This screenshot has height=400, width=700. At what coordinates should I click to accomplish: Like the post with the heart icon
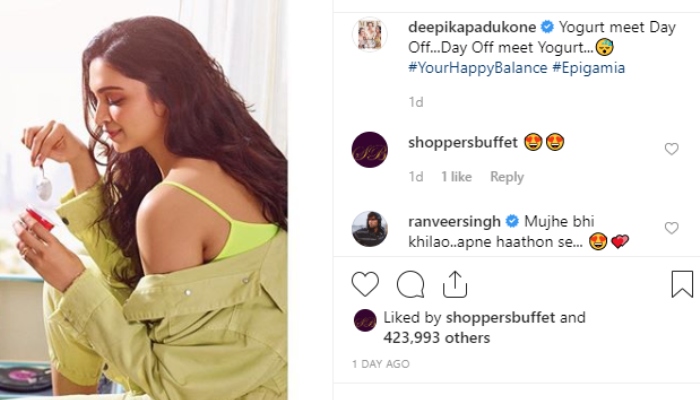pyautogui.click(x=365, y=284)
